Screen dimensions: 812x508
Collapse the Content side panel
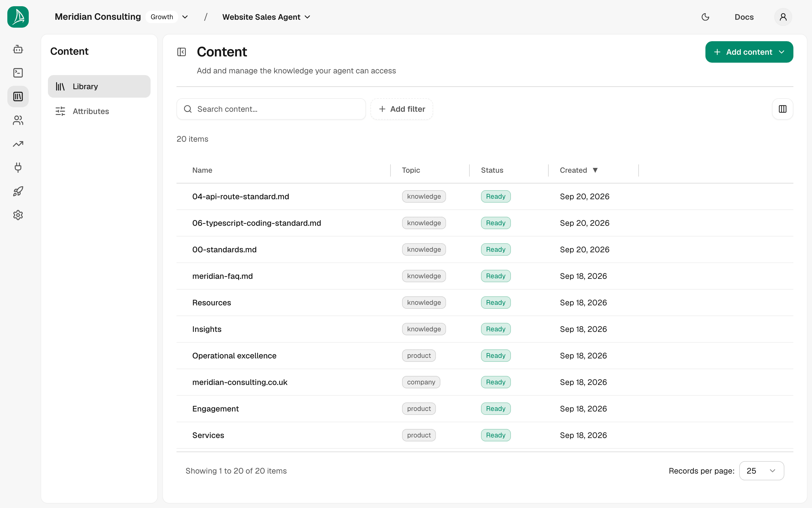point(182,52)
